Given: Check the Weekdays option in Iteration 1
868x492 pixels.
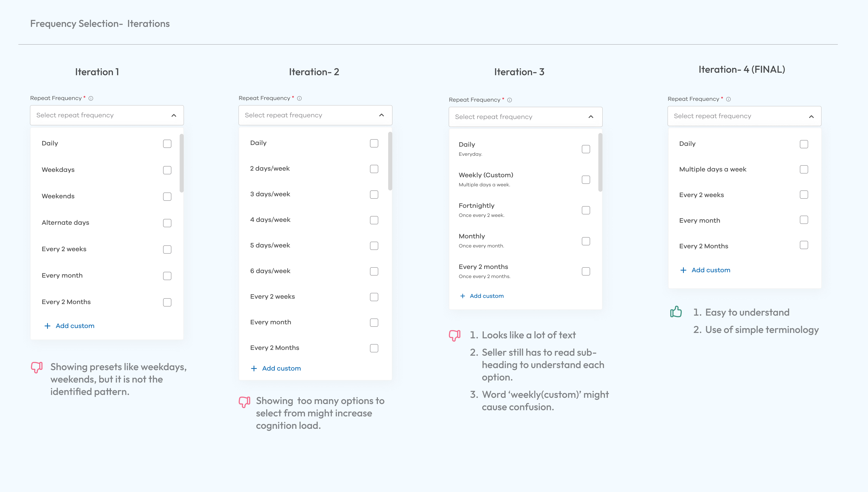Looking at the screenshot, I should (x=167, y=170).
